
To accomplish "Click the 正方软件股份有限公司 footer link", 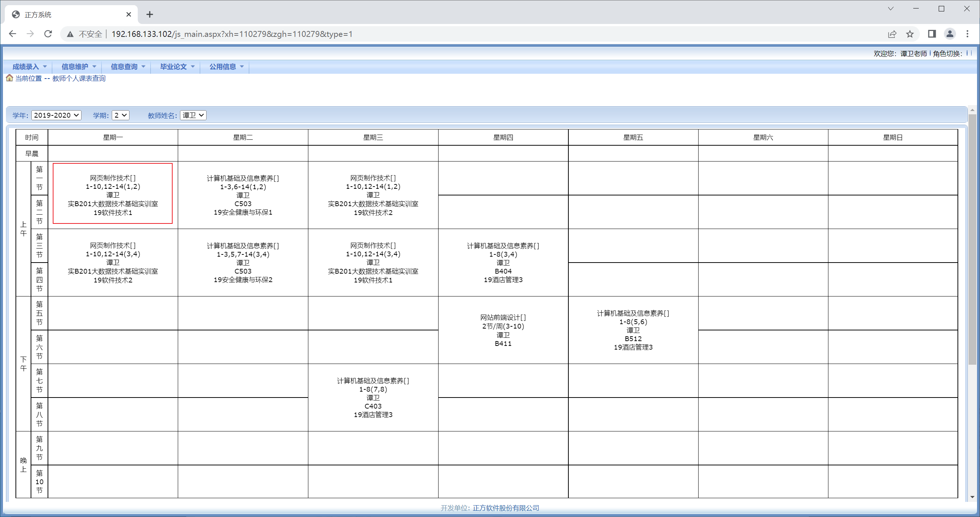I will click(506, 508).
